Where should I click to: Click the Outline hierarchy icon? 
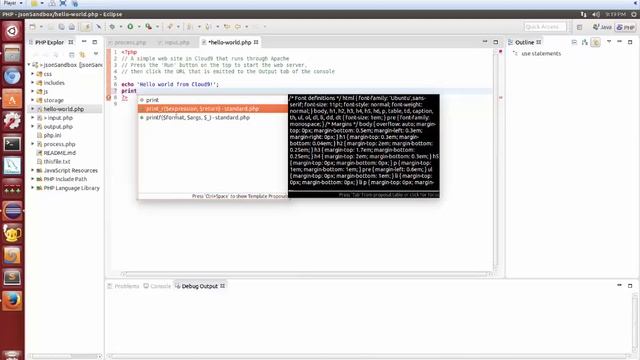pos(585,42)
